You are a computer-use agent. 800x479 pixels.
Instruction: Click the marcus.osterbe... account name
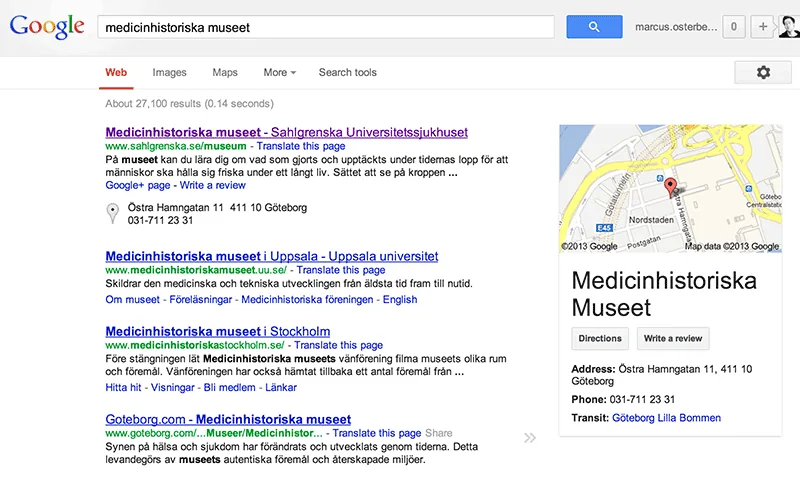(676, 27)
